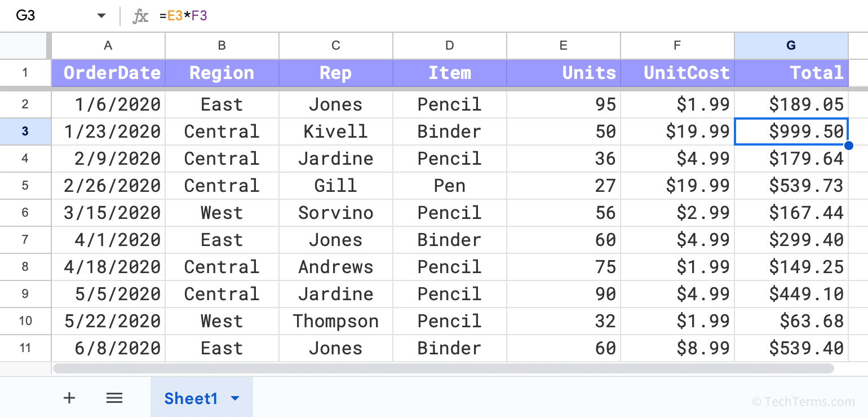Select the UnitCost header cell
Screen dimensions: 868x417
677,73
